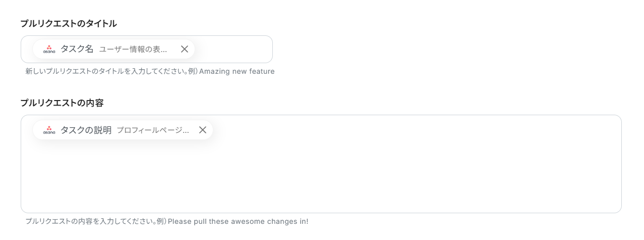This screenshot has width=644, height=240.
Task: Click the 'Amazing new feature' example text
Action: coord(237,71)
